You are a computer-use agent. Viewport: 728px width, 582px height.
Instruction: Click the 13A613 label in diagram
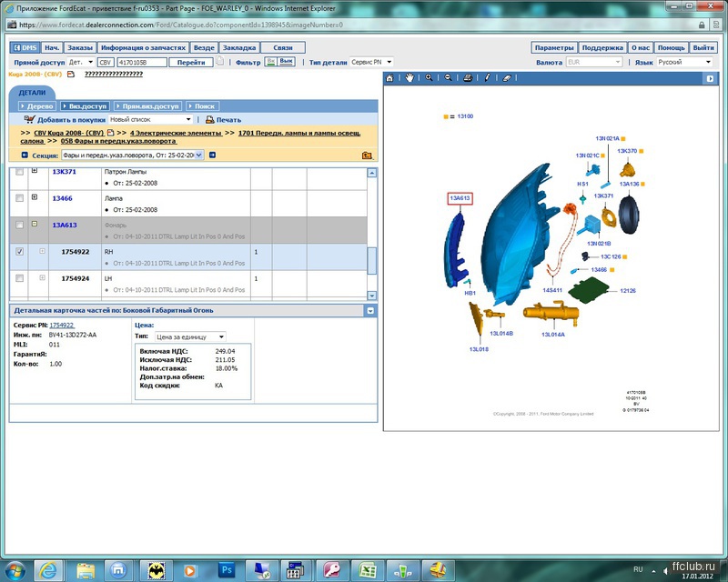(460, 198)
